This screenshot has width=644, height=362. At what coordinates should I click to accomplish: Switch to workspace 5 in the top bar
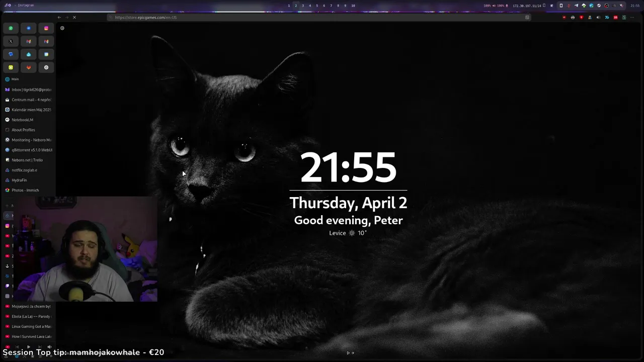pos(317,6)
